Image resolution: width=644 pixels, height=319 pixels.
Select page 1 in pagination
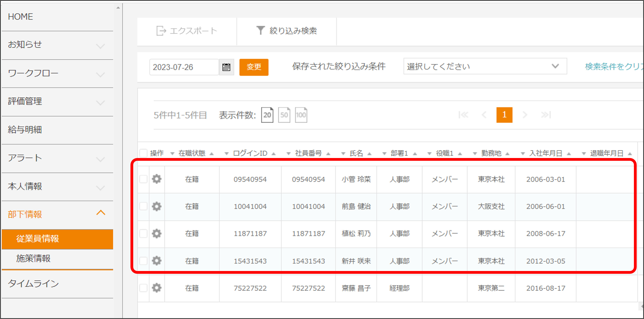point(504,115)
